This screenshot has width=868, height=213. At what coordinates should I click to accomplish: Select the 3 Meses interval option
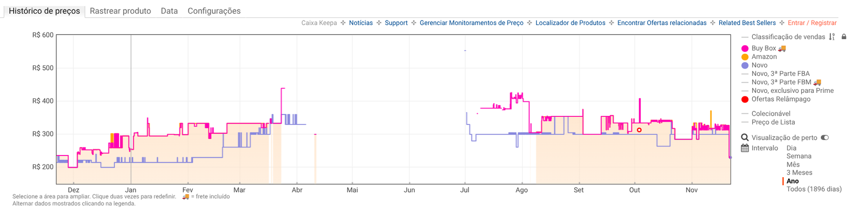pyautogui.click(x=799, y=173)
